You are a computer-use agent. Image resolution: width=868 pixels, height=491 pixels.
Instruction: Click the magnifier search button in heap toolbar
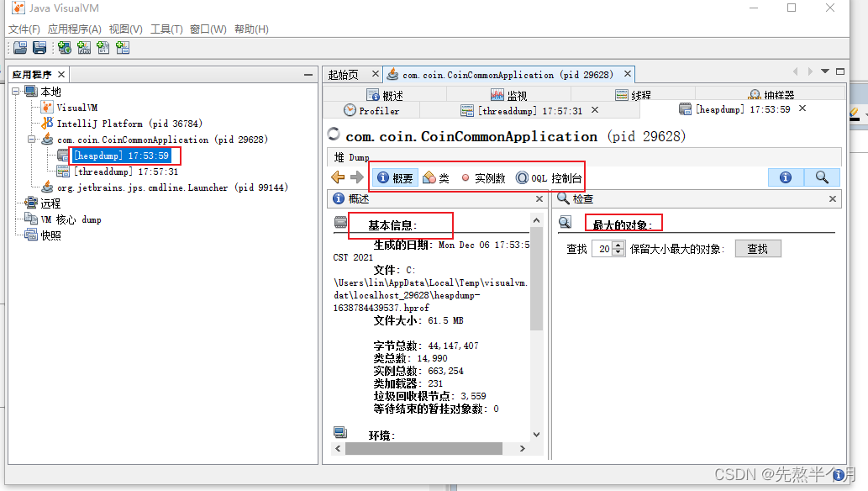pos(822,177)
